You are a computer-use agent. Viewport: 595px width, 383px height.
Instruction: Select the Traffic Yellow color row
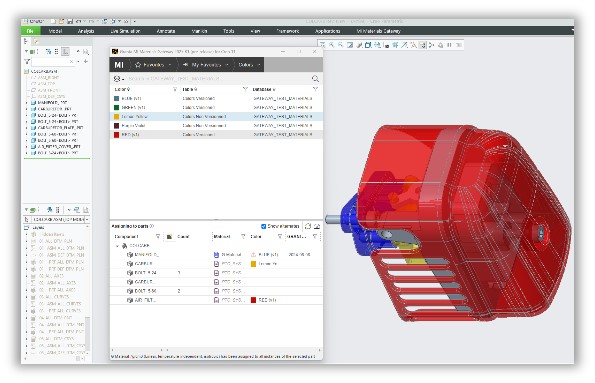[x=216, y=117]
